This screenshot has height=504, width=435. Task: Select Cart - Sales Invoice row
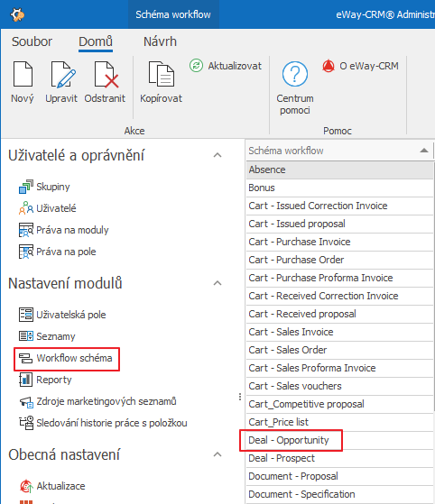[x=339, y=332]
